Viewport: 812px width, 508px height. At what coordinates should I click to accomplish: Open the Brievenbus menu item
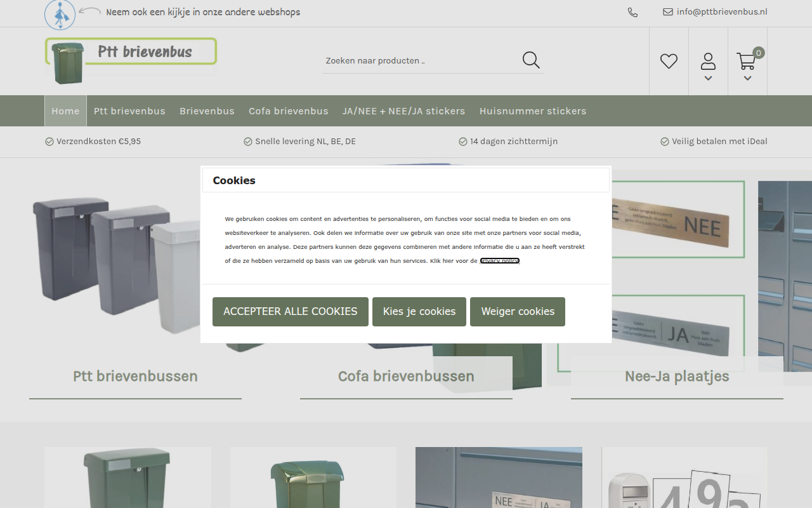[207, 111]
